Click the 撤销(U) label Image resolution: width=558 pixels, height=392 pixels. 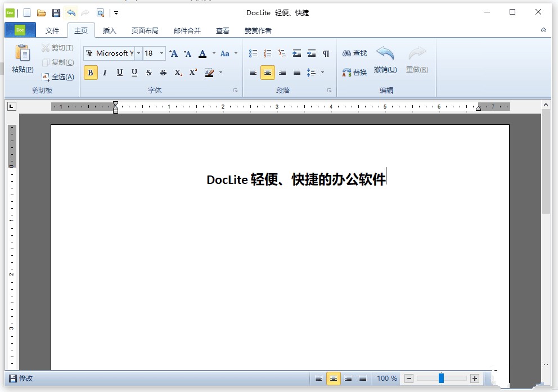(385, 69)
